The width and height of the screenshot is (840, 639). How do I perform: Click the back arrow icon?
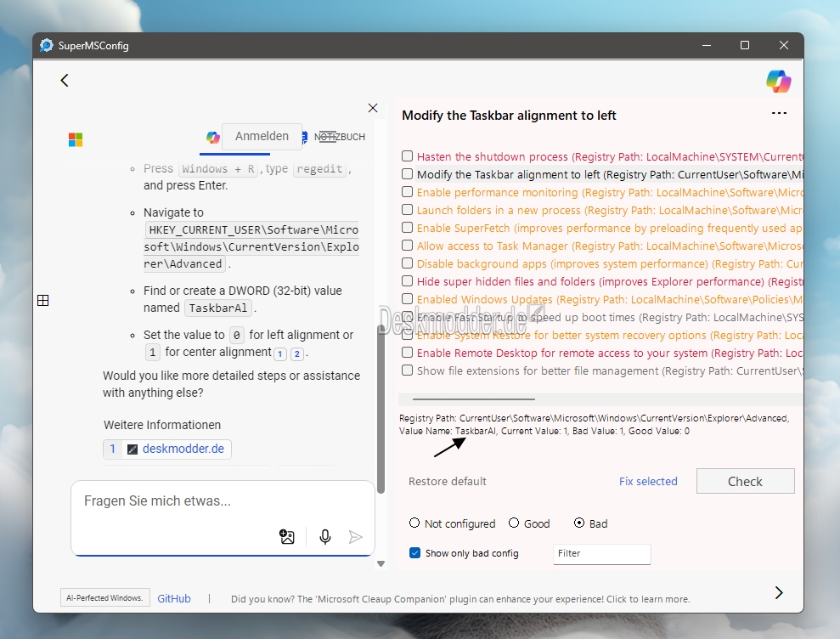tap(65, 81)
